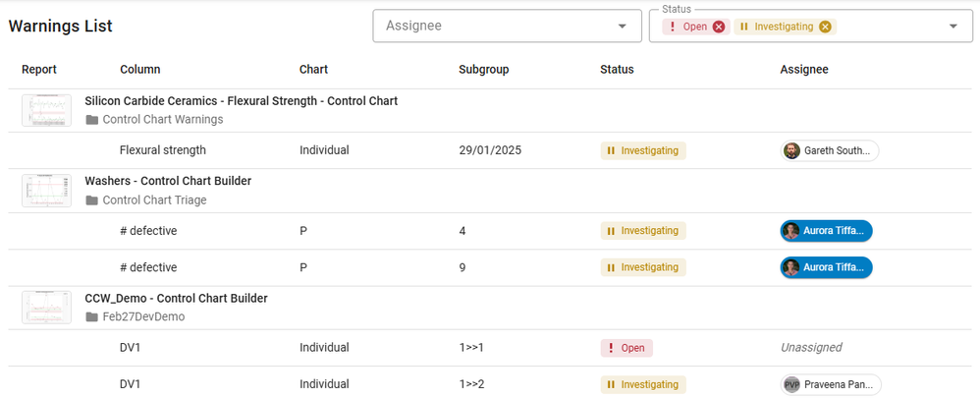
Task: Click the Control Chart Warnings folder icon
Action: pyautogui.click(x=92, y=120)
